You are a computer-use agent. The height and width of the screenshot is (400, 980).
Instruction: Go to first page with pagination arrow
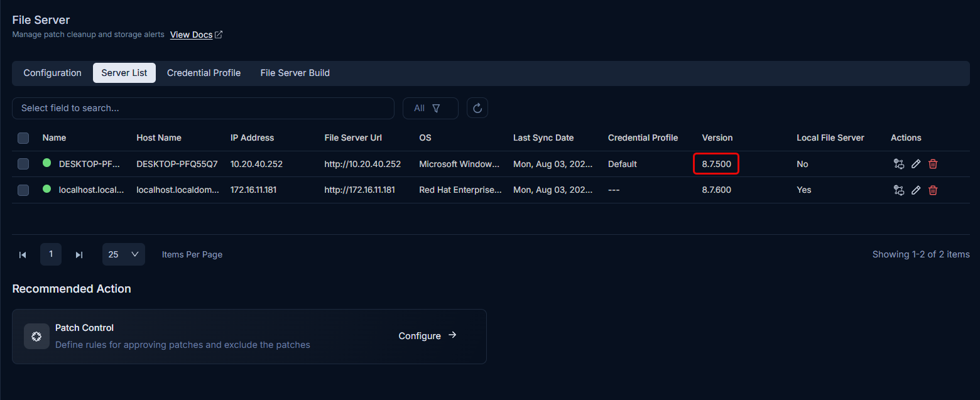click(23, 254)
